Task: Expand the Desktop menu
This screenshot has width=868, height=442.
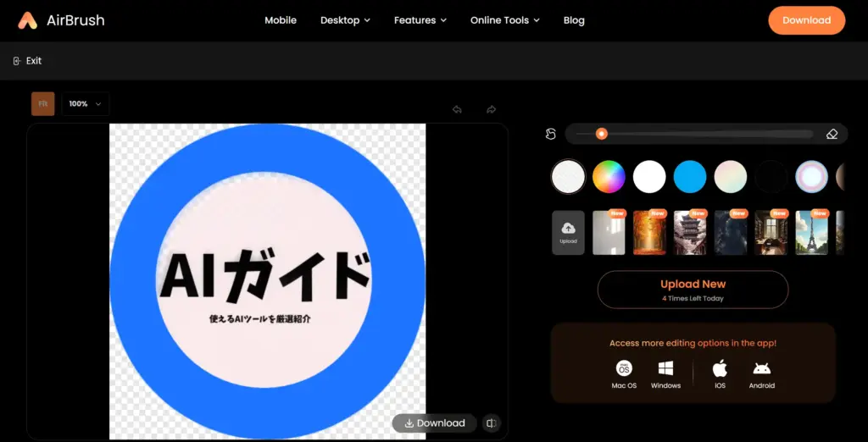Action: [345, 20]
